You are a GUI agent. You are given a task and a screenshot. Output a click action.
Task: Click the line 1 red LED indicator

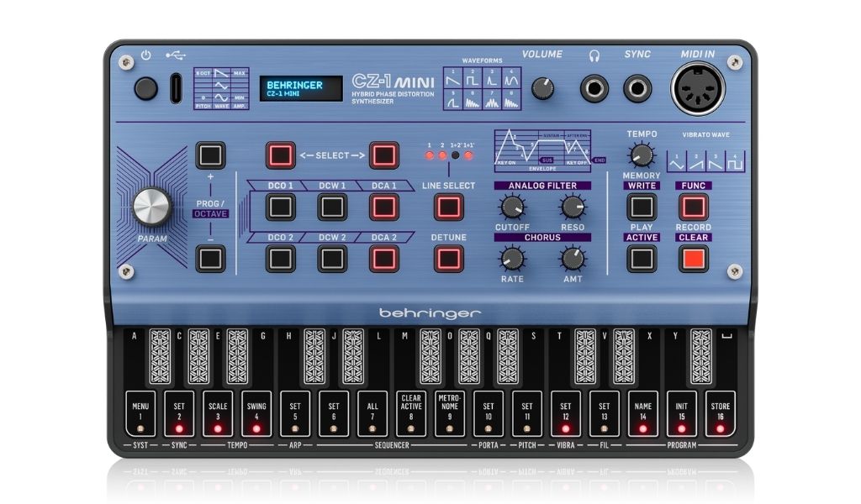coord(430,155)
